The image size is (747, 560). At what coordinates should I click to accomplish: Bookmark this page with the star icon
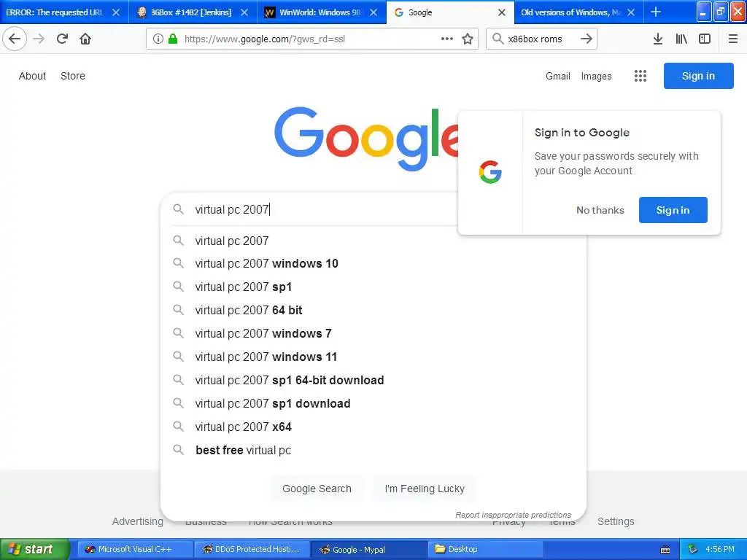coord(468,39)
